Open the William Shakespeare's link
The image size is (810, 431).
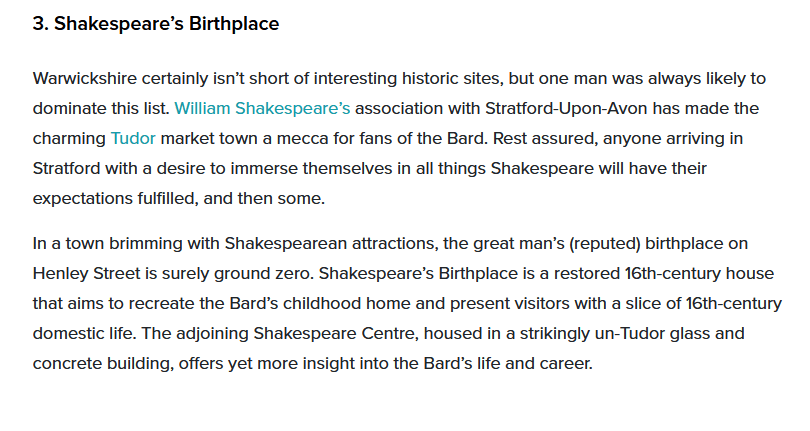[x=262, y=108]
